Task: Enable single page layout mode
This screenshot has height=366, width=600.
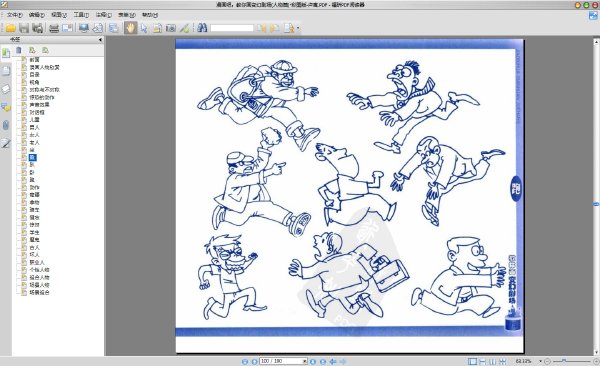Action: click(x=473, y=361)
